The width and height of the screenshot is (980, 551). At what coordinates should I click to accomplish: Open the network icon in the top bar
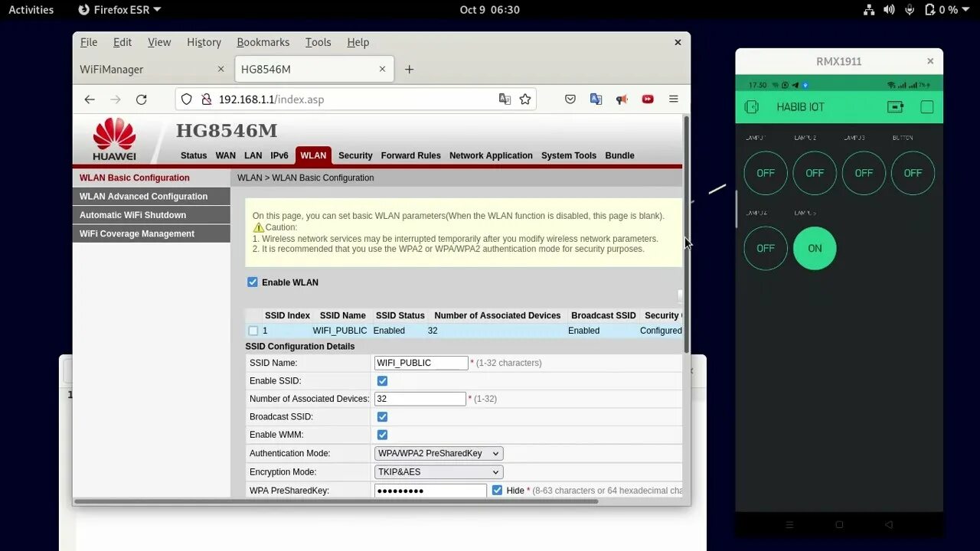869,10
